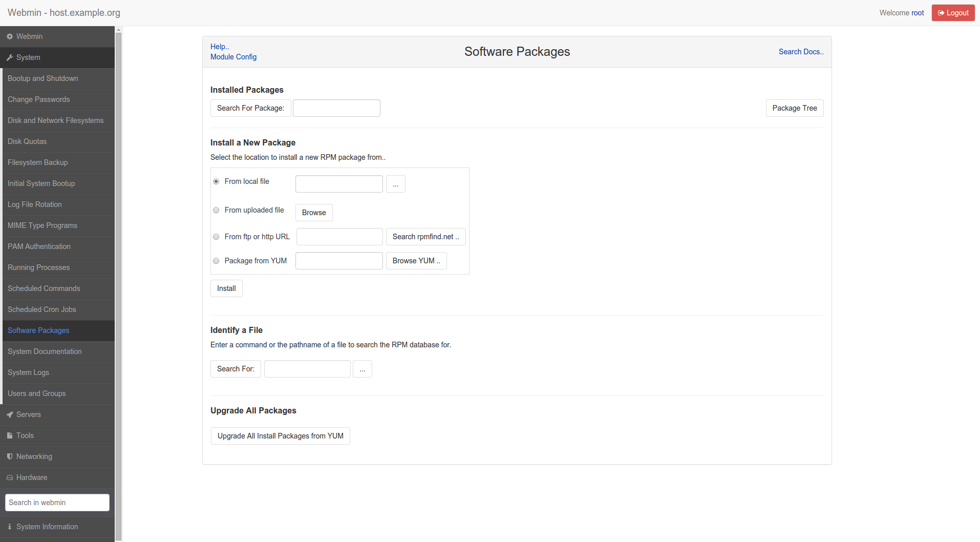Click the System wrench icon
The width and height of the screenshot is (980, 542).
pyautogui.click(x=10, y=57)
